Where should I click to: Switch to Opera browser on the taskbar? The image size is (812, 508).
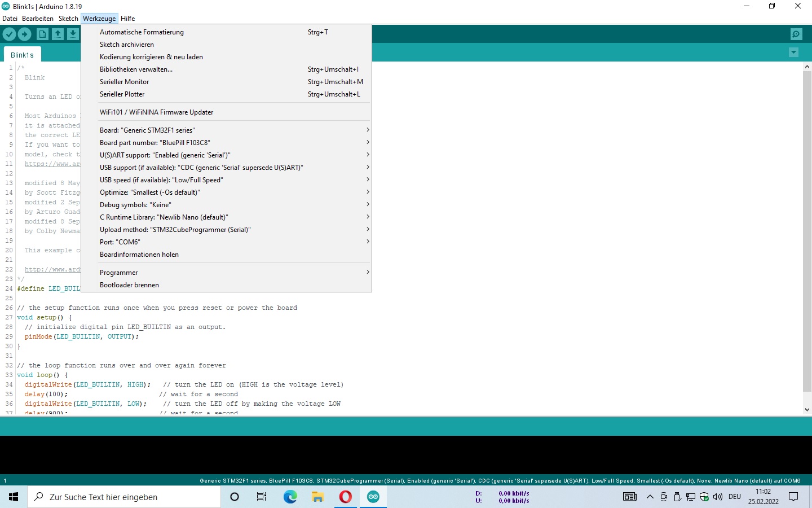point(345,497)
